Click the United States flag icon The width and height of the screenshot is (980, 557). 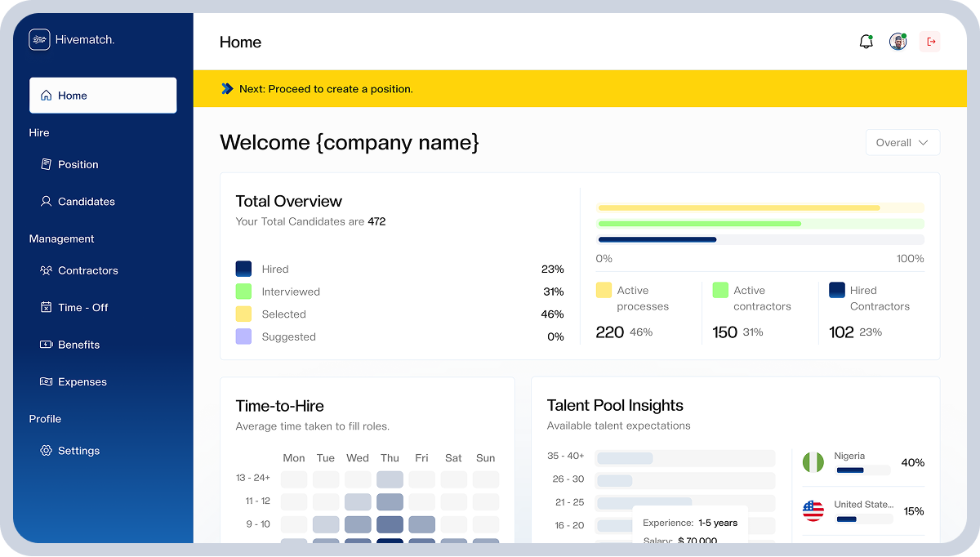(x=813, y=511)
